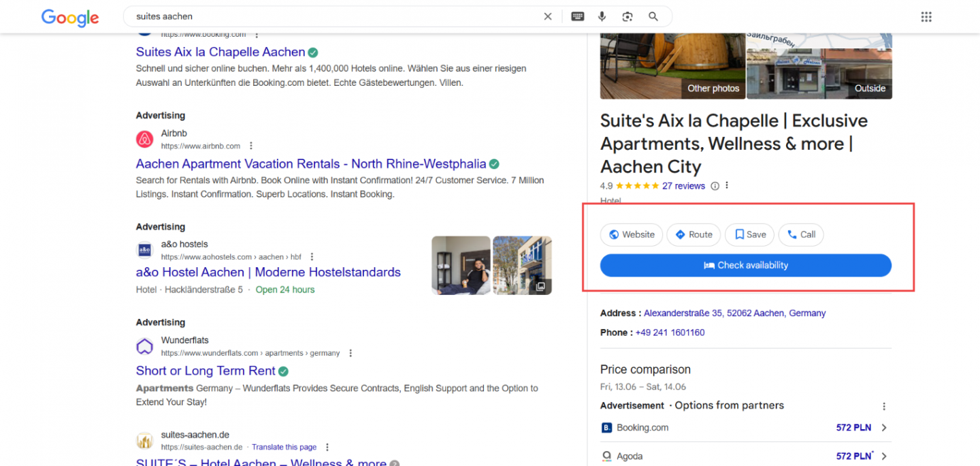Image resolution: width=980 pixels, height=466 pixels.
Task: Click the suites-aachen.de favicon
Action: [x=145, y=441]
